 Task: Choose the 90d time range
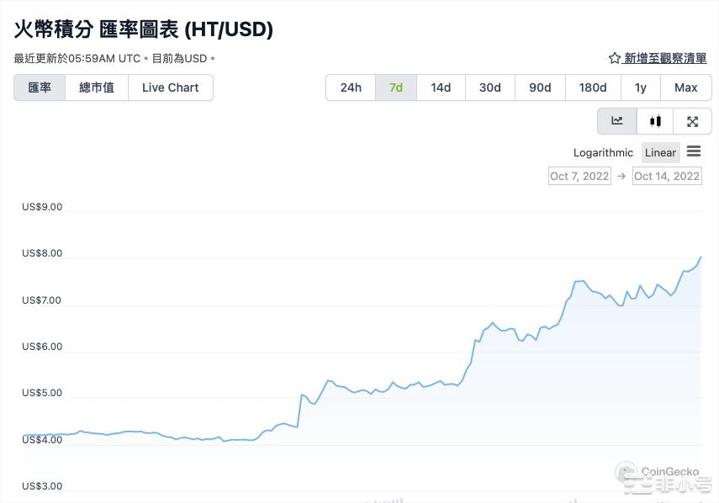point(540,88)
